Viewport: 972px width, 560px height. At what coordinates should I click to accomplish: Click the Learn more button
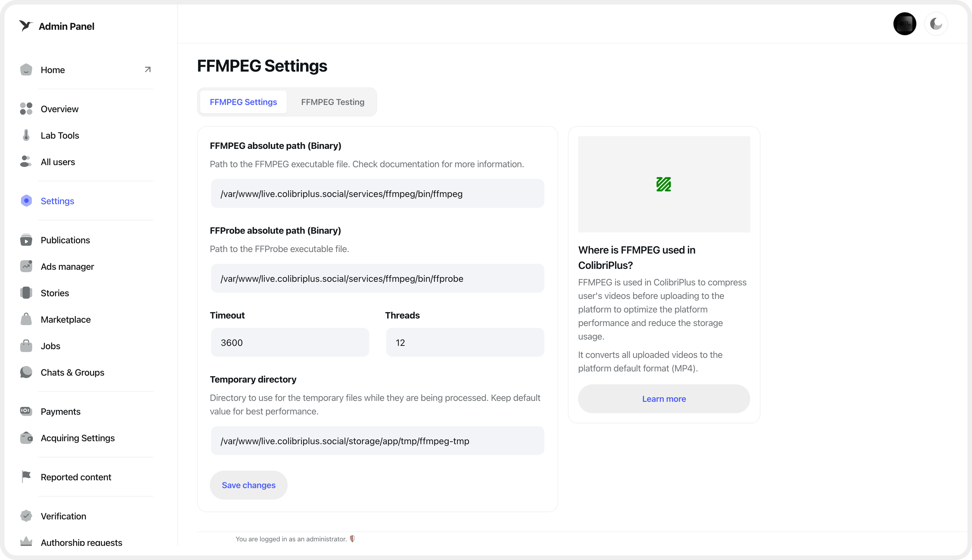click(x=664, y=399)
